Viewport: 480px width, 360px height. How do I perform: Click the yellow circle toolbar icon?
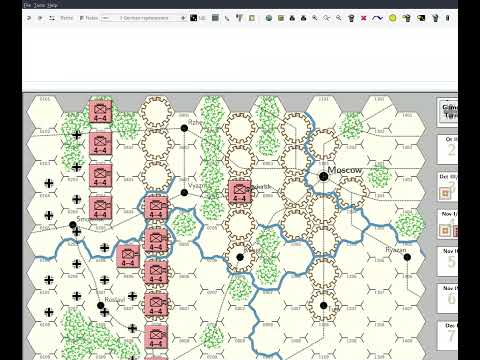coord(392,18)
